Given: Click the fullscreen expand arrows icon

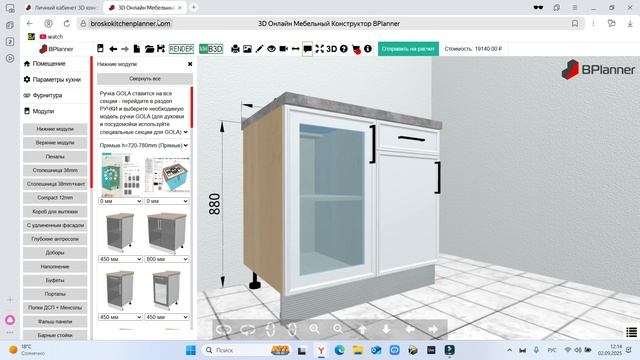Looking at the screenshot, I should tap(320, 49).
